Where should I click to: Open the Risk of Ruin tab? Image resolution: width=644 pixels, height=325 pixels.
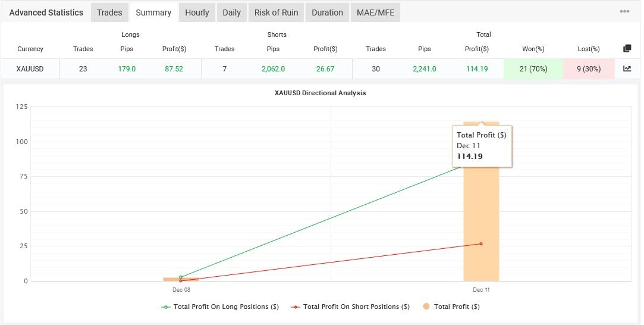[276, 12]
